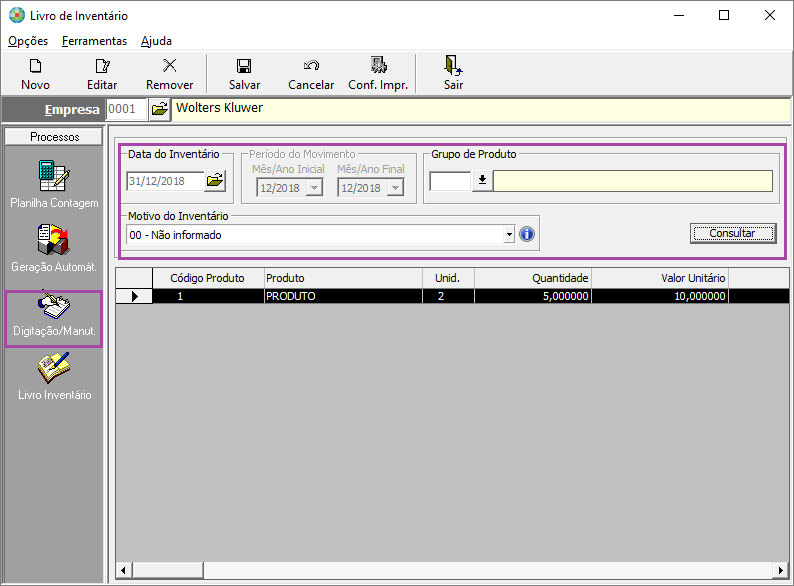Click the Livro de Inventário app icon
The width and height of the screenshot is (794, 586).
[17, 15]
